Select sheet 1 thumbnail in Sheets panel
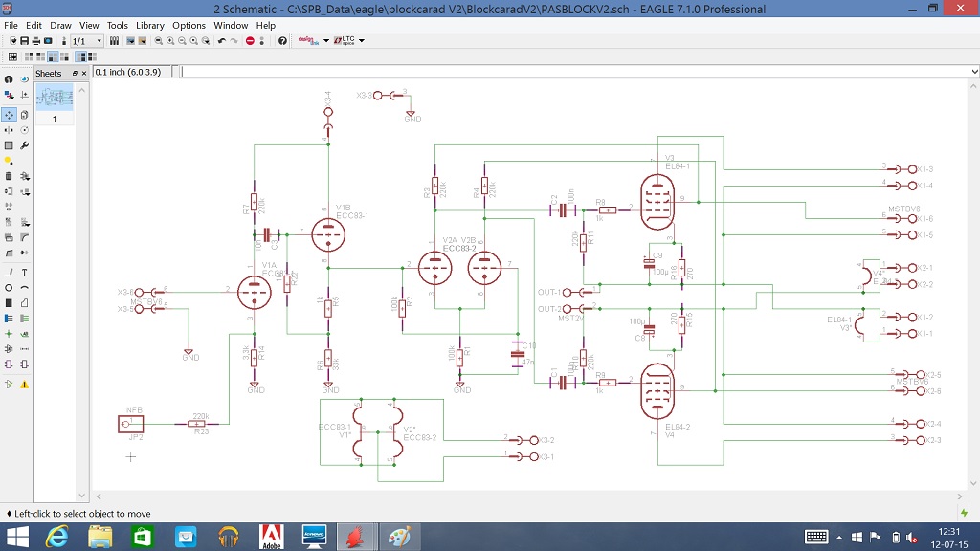Viewport: 980px width, 551px height. (x=55, y=97)
